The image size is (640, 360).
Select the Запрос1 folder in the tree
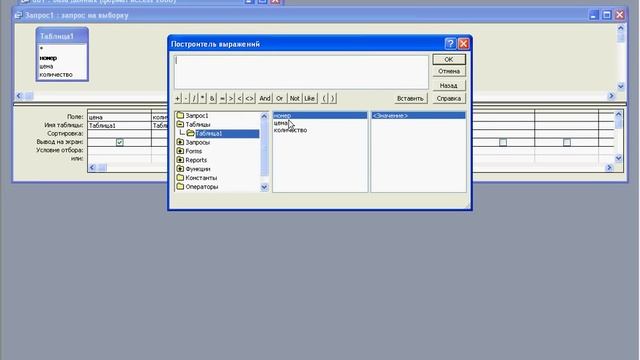pos(197,116)
